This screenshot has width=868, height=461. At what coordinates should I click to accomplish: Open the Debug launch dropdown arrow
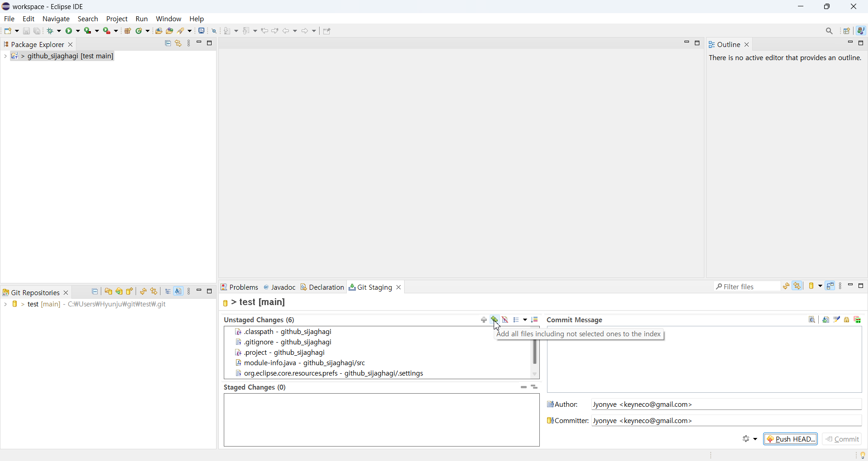59,31
